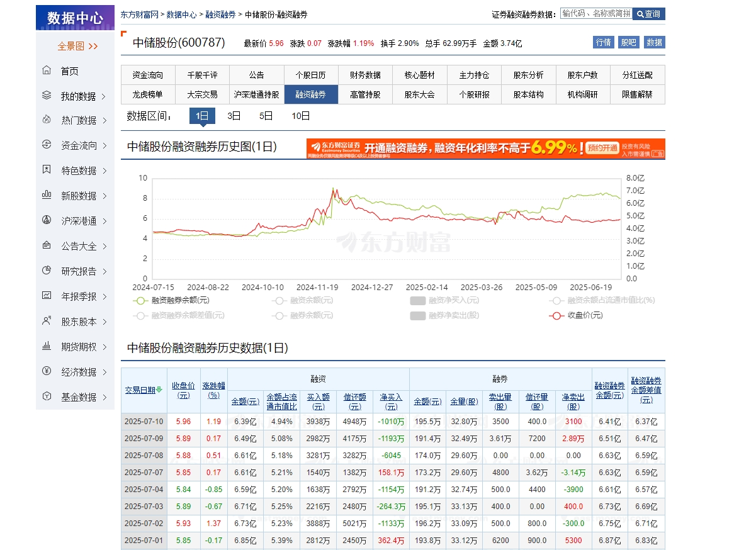This screenshot has height=550, width=756.
Task: Expand the 我的数据 sidebar chevron
Action: (x=104, y=96)
